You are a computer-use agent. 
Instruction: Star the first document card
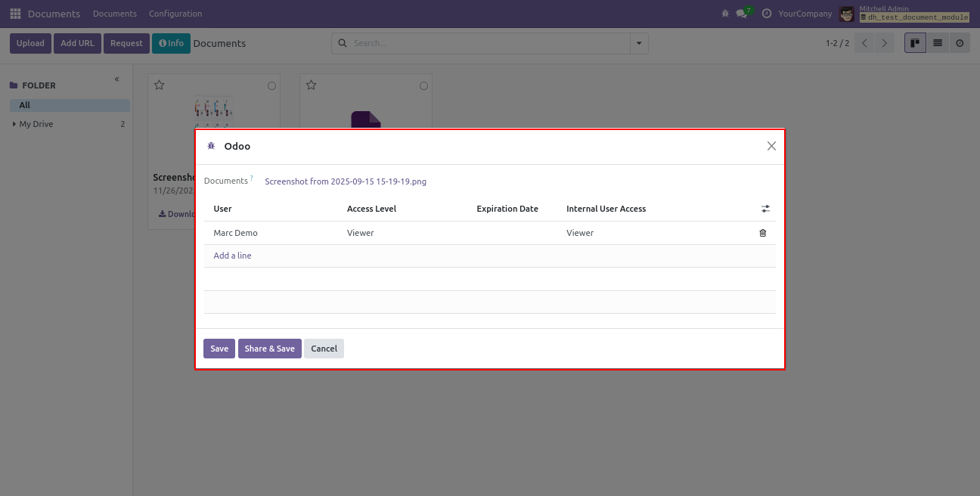pyautogui.click(x=160, y=85)
